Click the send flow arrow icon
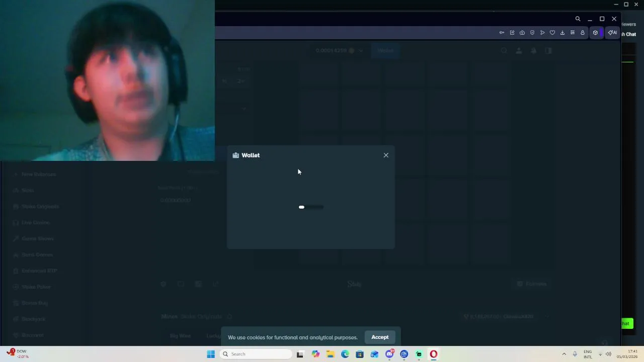Screen dimensions: 644x362 [542, 33]
